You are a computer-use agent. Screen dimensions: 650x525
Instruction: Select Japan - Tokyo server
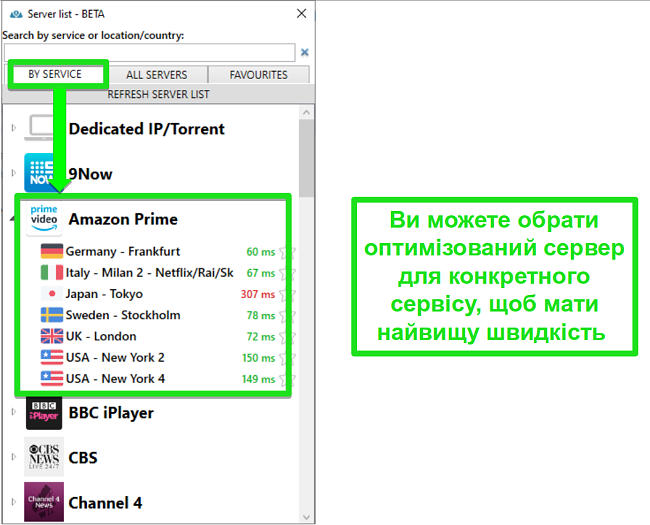(104, 294)
